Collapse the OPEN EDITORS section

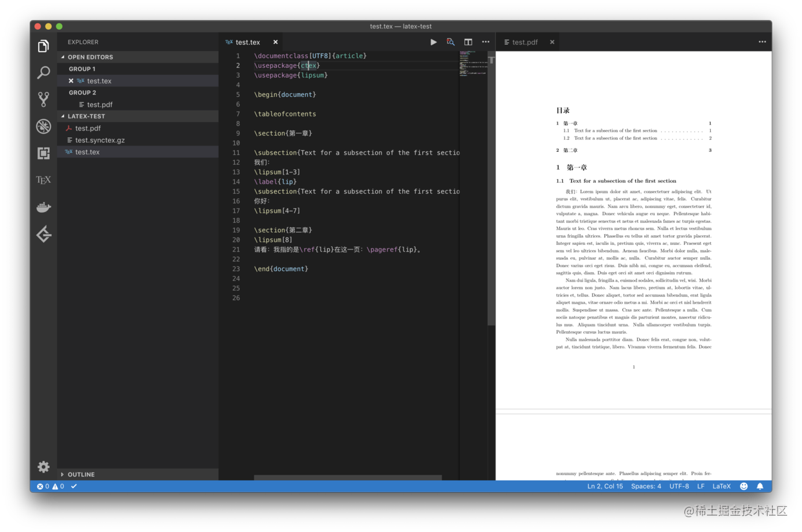click(x=138, y=57)
